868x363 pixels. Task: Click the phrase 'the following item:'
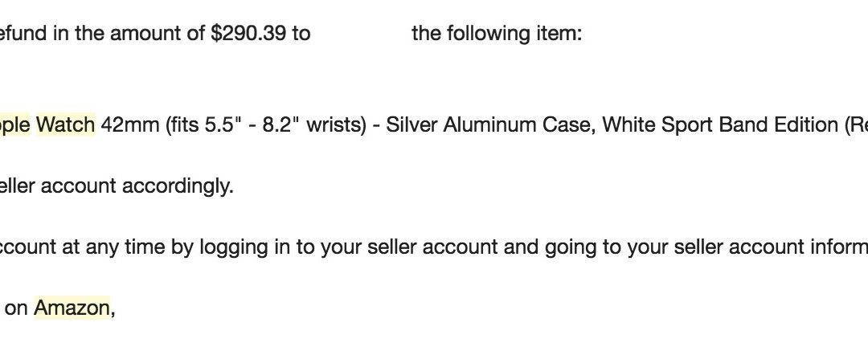click(x=496, y=34)
